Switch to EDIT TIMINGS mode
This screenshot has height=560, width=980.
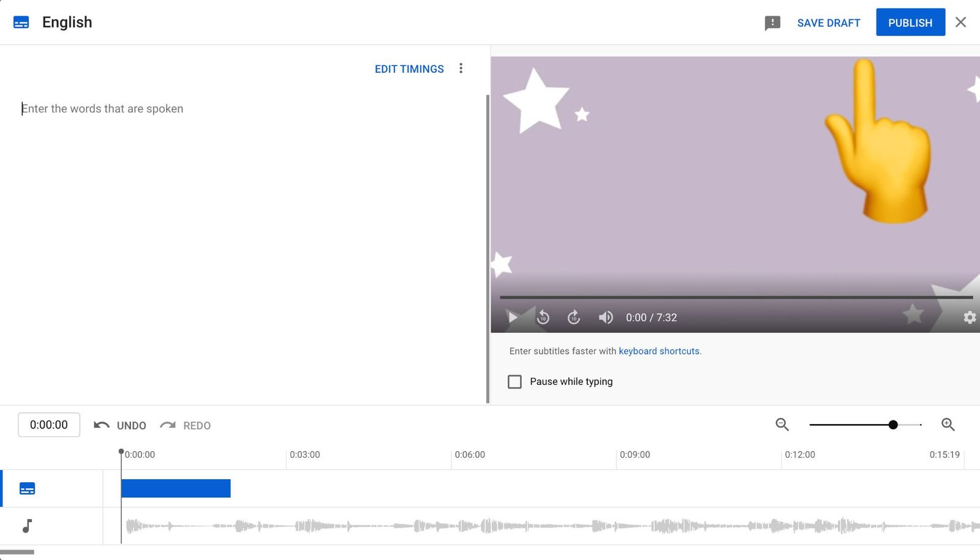(409, 69)
